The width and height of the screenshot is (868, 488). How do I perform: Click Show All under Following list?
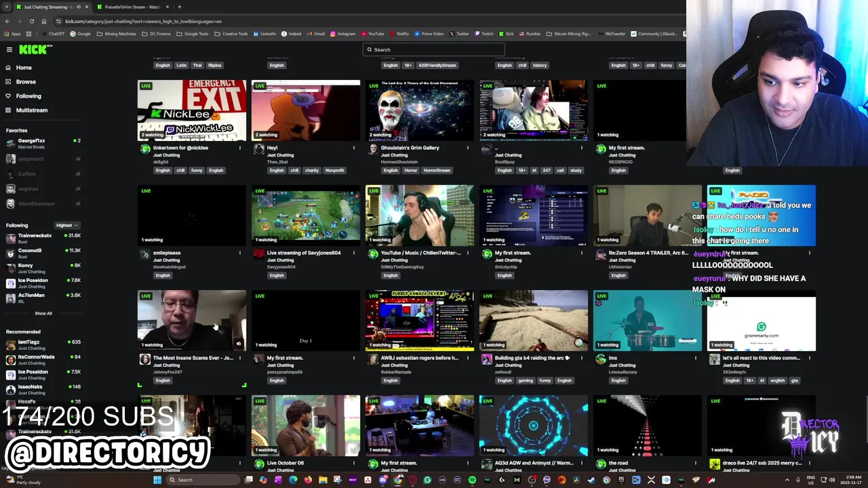(x=43, y=314)
